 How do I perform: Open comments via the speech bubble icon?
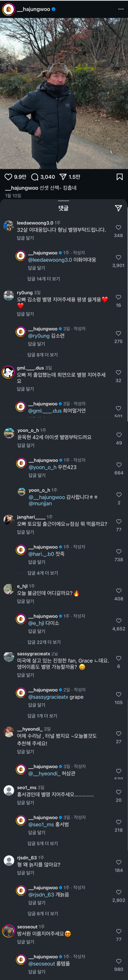(35, 177)
